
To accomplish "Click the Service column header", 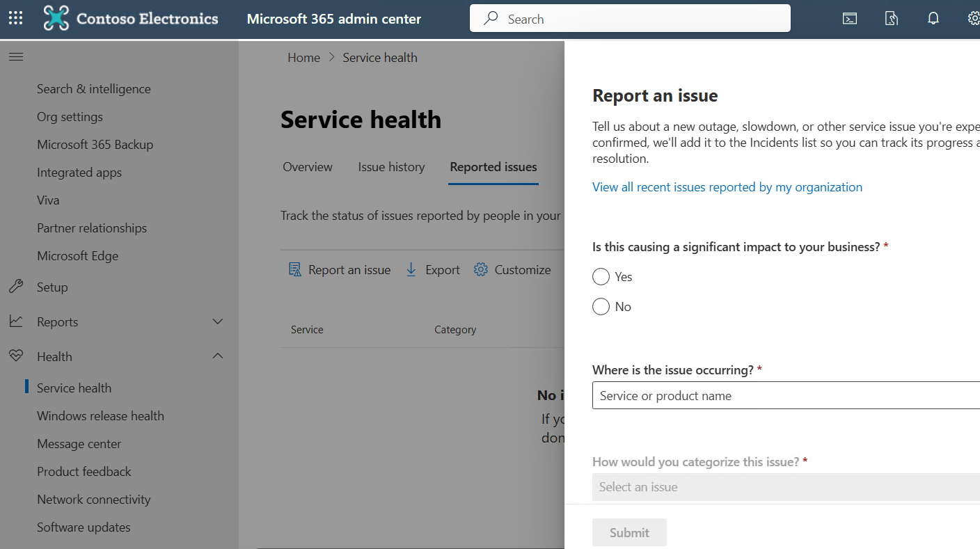I will tap(307, 330).
